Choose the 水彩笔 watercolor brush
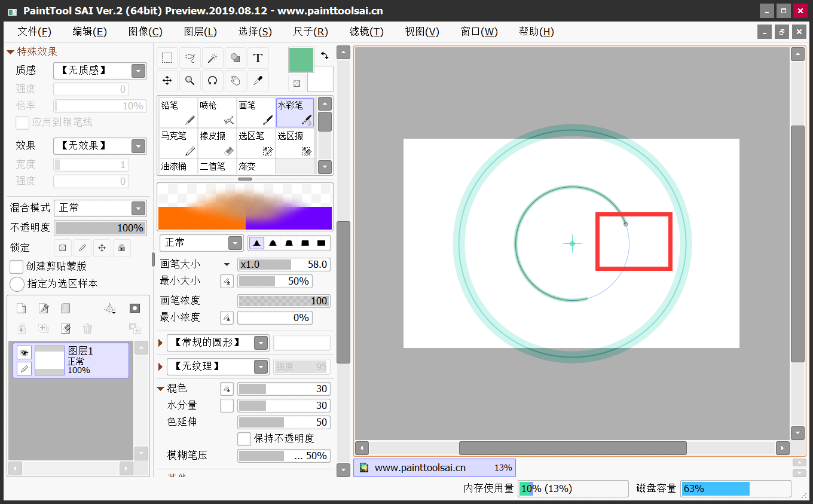The height and width of the screenshot is (504, 813). pyautogui.click(x=295, y=112)
